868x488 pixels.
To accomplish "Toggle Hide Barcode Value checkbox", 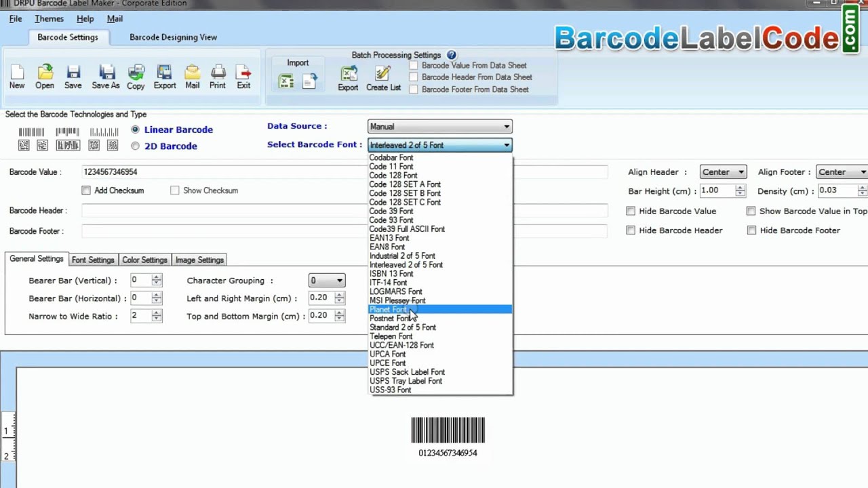I will coord(631,211).
